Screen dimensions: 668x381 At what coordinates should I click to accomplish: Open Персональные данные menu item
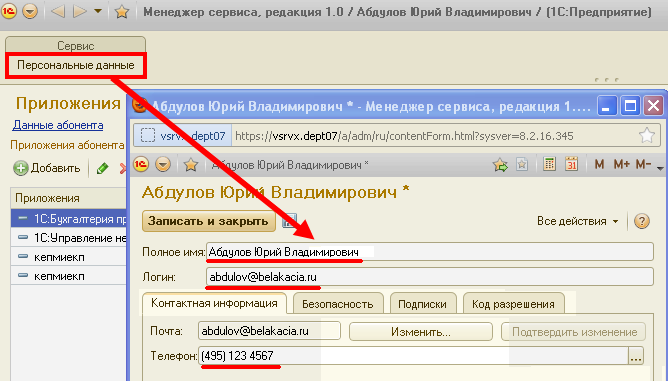click(x=75, y=65)
